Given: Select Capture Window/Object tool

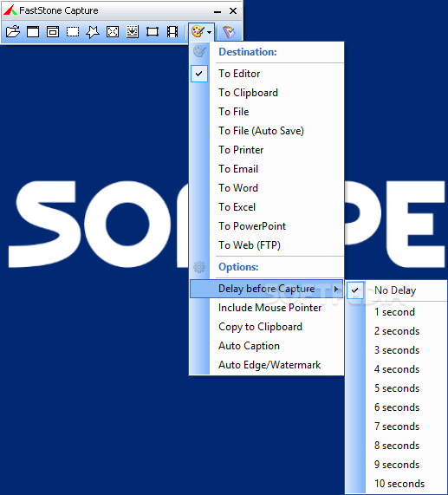Looking at the screenshot, I should (53, 32).
